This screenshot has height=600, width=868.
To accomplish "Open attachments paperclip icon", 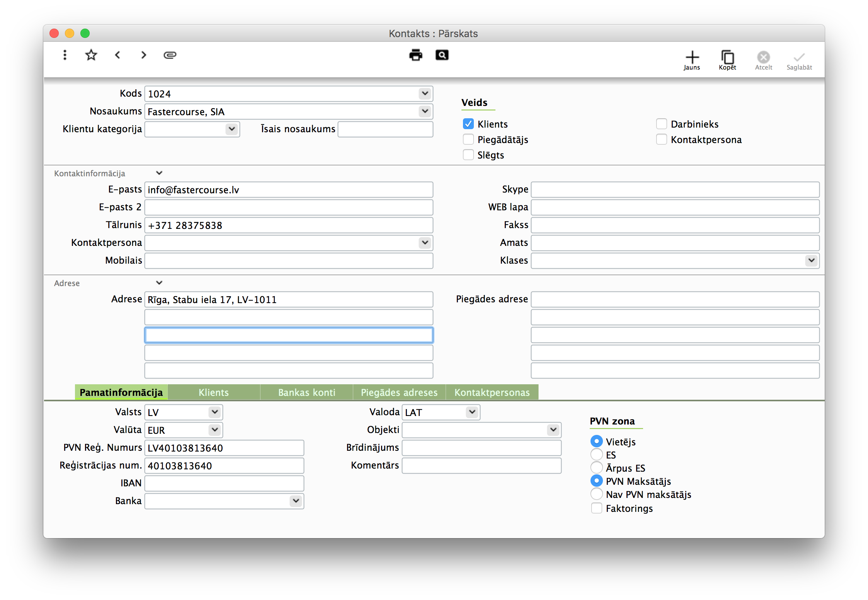I will pyautogui.click(x=170, y=55).
